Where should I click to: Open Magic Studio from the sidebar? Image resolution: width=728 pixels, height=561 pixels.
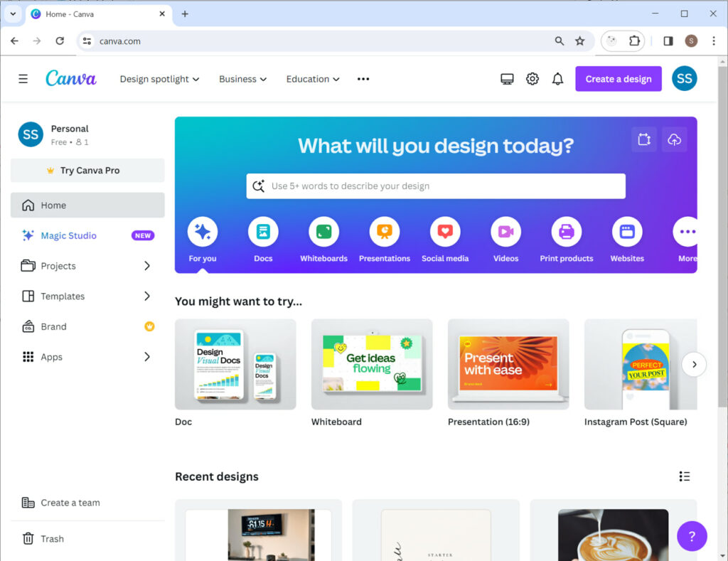[68, 235]
